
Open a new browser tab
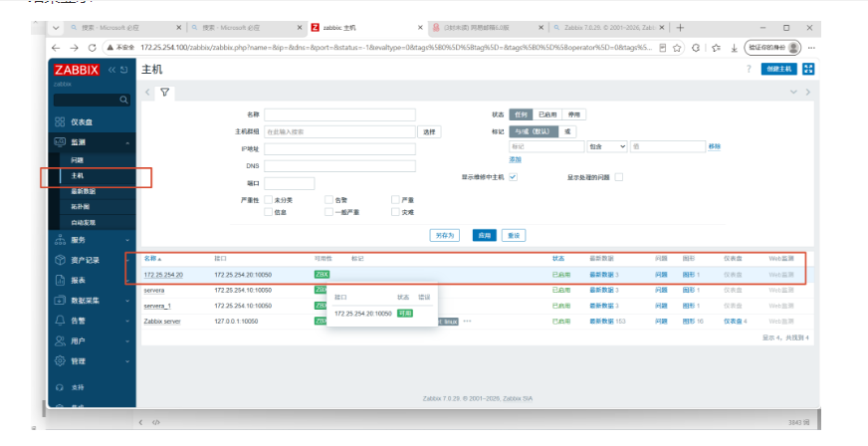[x=680, y=28]
